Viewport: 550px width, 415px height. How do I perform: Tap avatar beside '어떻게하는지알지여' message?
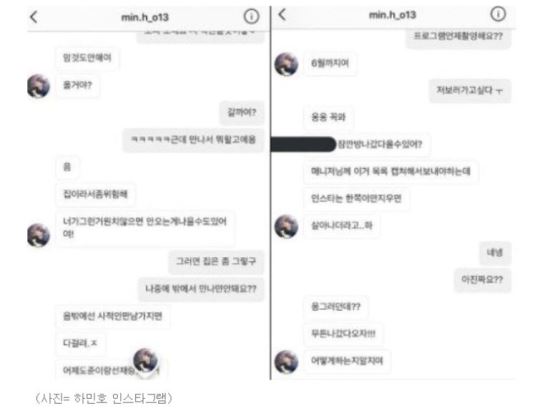pyautogui.click(x=286, y=361)
